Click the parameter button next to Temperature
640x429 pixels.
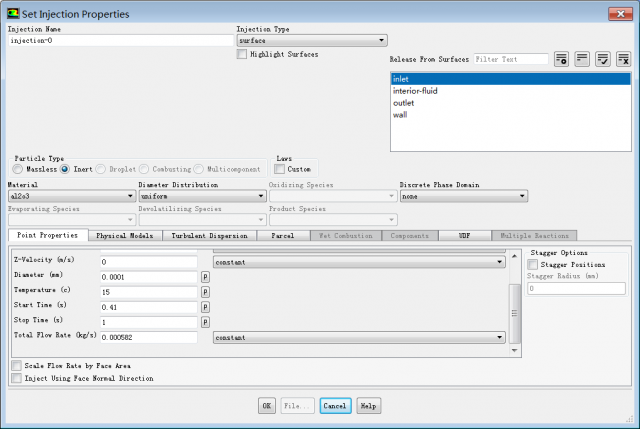pyautogui.click(x=205, y=291)
